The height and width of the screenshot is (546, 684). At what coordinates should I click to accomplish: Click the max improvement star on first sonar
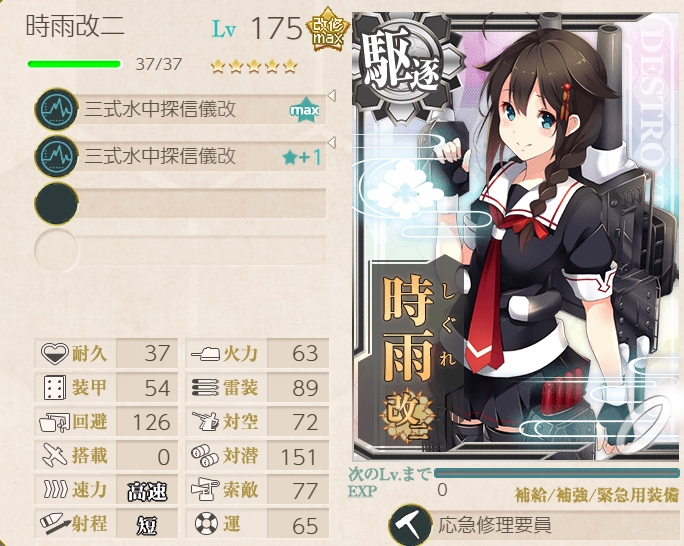point(304,109)
